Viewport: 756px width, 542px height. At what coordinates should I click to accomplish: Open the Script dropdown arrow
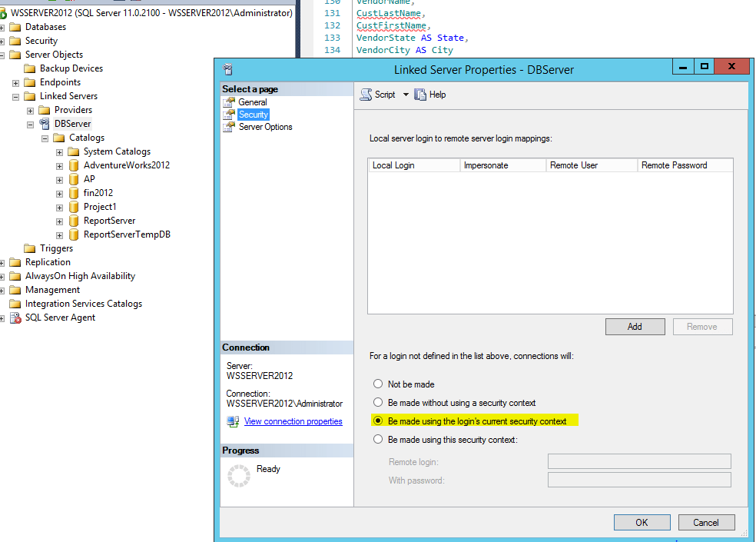pos(406,94)
